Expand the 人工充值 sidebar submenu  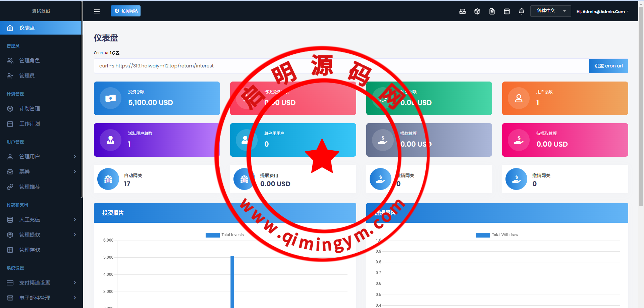[x=41, y=220]
